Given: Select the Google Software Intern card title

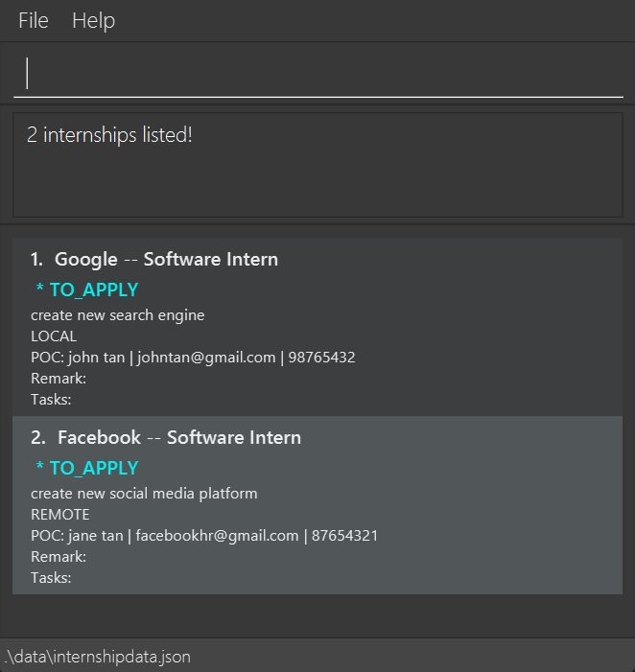Looking at the screenshot, I should tap(154, 259).
